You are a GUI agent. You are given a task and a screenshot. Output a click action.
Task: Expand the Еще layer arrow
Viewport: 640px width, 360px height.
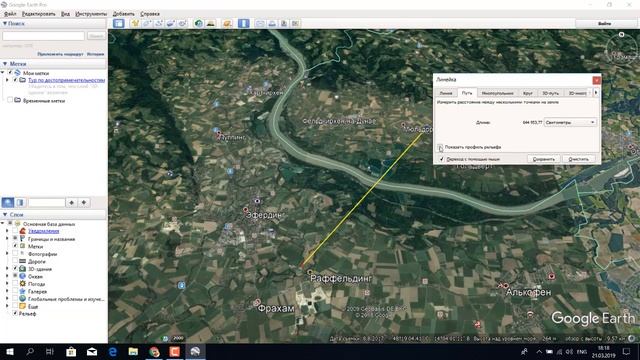click(x=7, y=306)
